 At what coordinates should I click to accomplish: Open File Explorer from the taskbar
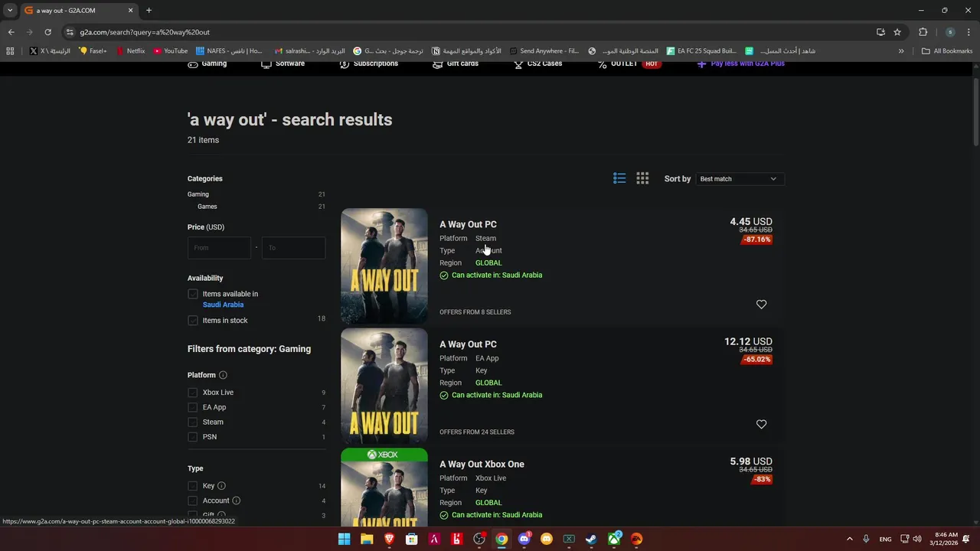[367, 539]
